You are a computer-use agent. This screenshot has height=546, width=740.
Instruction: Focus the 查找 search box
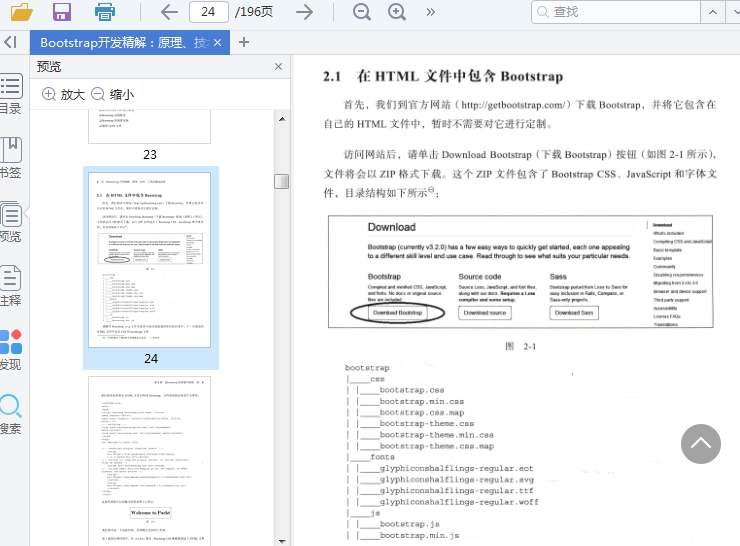618,12
